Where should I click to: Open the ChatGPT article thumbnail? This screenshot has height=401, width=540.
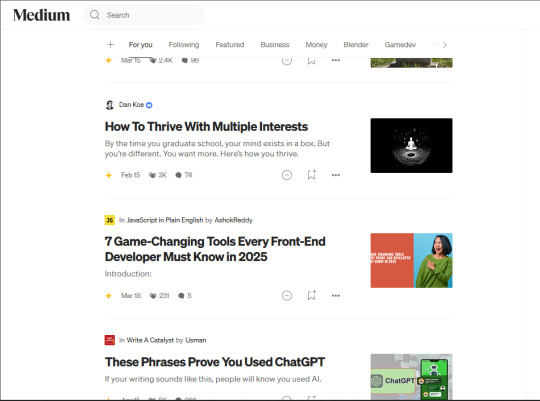click(411, 377)
